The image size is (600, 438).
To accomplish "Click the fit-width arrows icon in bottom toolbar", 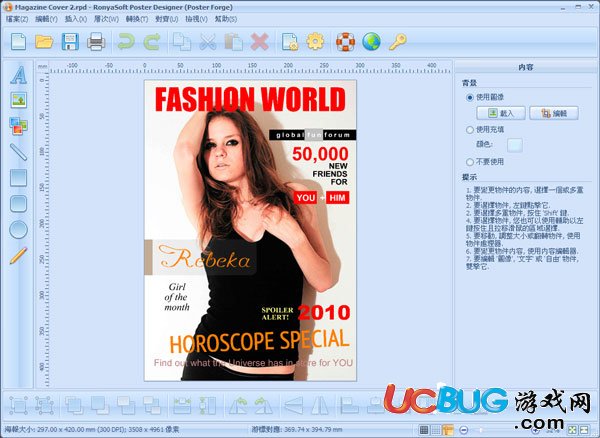I will point(182,405).
